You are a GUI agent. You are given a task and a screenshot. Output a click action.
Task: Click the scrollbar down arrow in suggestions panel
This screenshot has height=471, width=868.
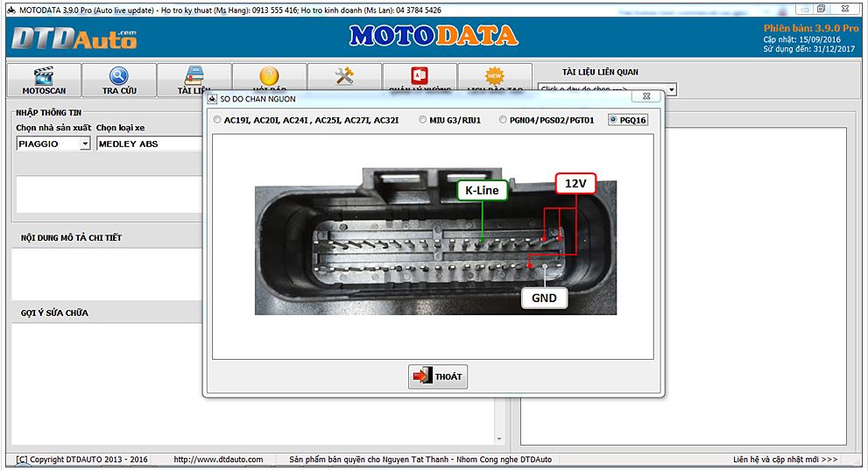point(499,439)
